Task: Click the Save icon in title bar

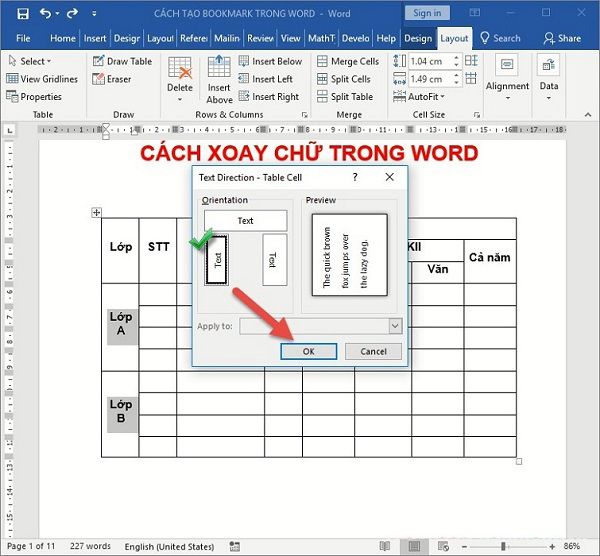Action: 20,13
